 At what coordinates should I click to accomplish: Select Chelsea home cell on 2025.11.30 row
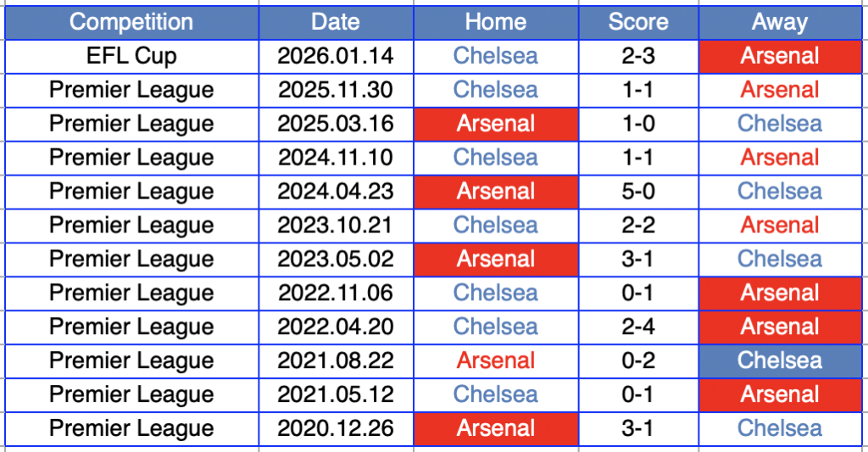[496, 90]
